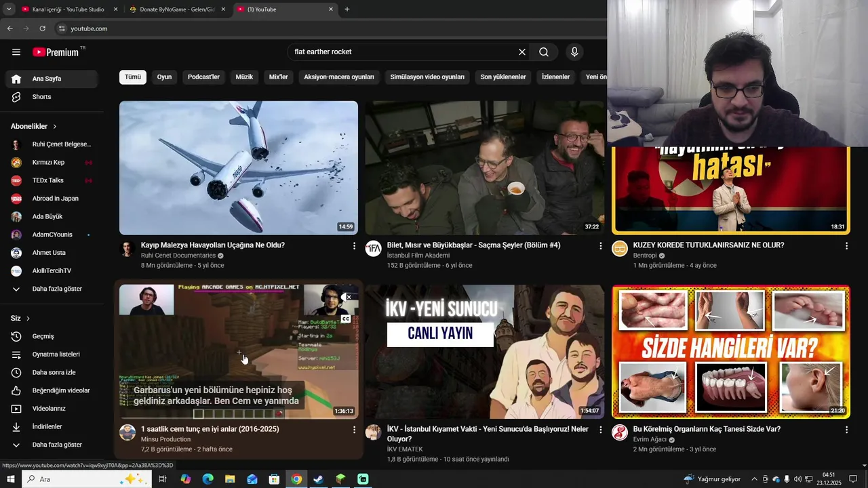Open Ruhi Çenet Belgesel subscription
Image resolution: width=868 pixels, height=488 pixels.
[52, 144]
